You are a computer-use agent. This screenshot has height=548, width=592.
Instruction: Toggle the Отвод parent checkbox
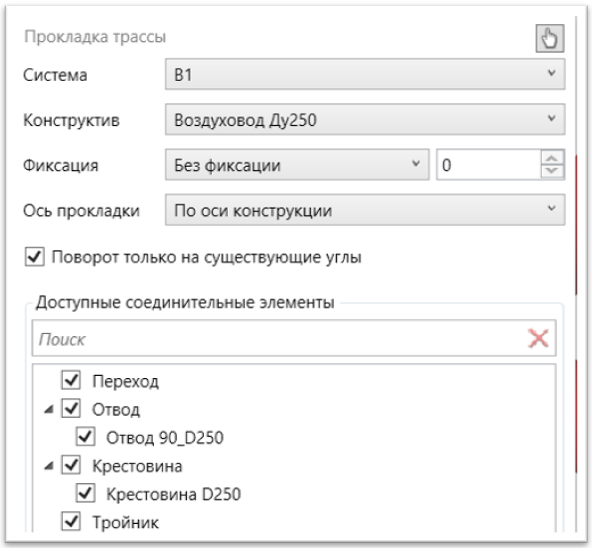click(71, 409)
